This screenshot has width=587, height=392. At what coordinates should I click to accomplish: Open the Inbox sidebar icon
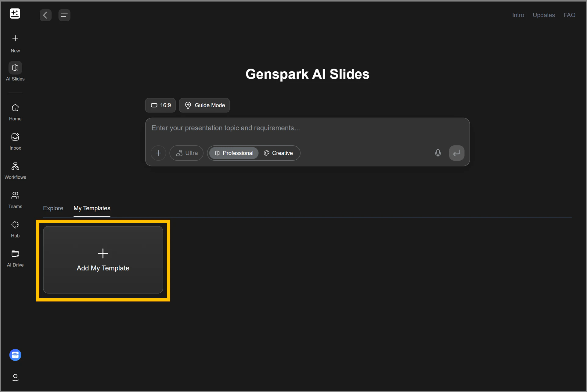15,137
